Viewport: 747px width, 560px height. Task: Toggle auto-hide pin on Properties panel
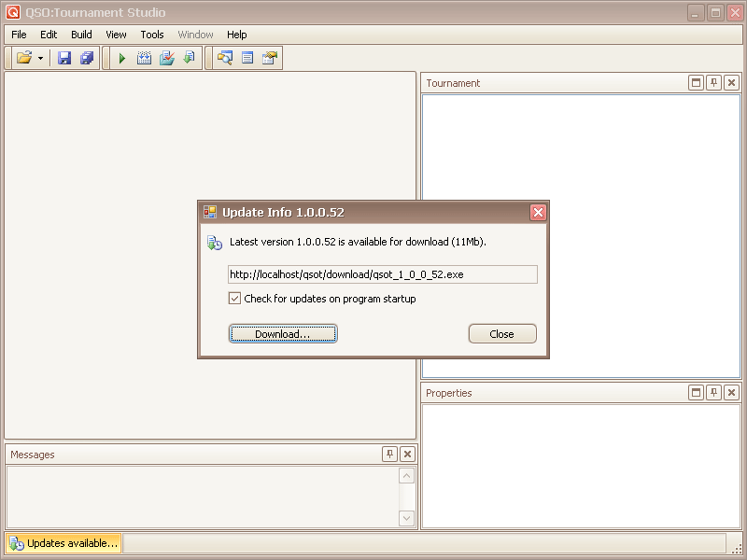[713, 393]
